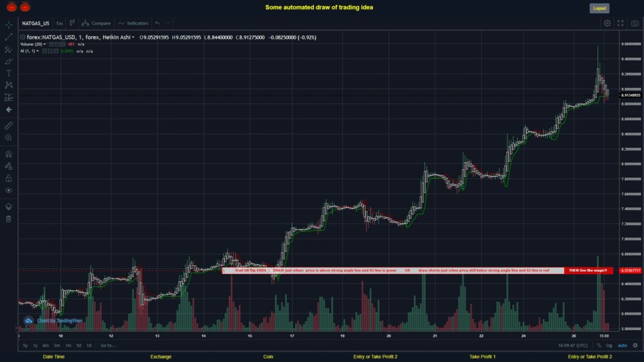
Task: Select the crosshair cursor tool
Action: pos(9,25)
